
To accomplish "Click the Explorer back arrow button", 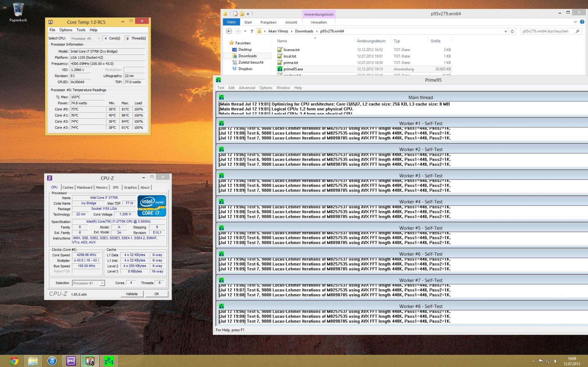I will [x=229, y=31].
